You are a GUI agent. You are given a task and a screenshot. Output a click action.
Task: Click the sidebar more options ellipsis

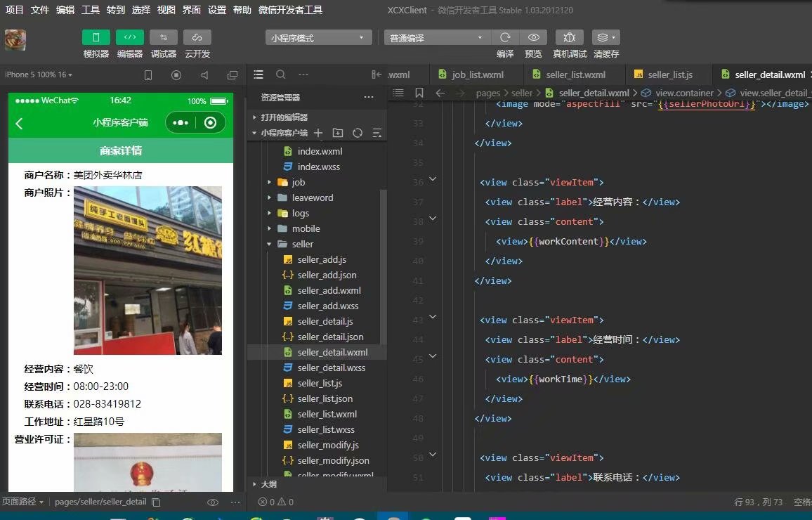pyautogui.click(x=303, y=74)
